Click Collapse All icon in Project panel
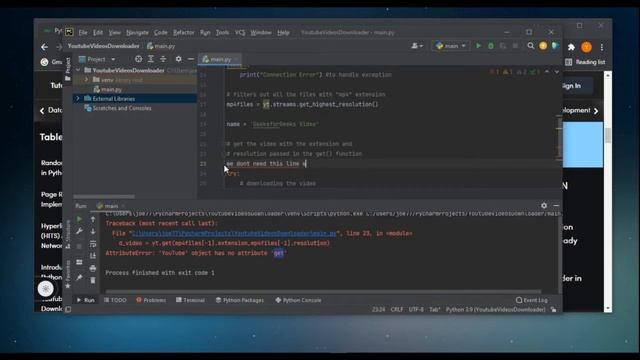 click(x=163, y=59)
